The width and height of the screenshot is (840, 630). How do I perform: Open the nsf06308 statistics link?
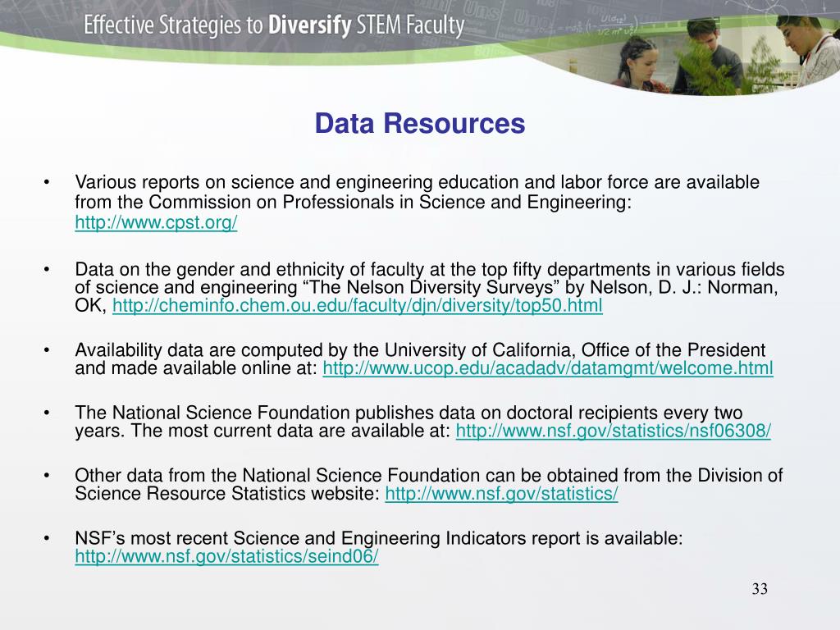[x=614, y=431]
